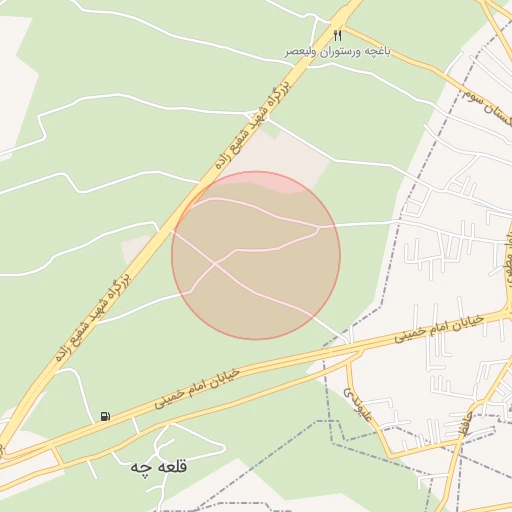Screen dimensions: 512x512
Task: Click the مطهری street label at right edge
Action: click(508, 263)
